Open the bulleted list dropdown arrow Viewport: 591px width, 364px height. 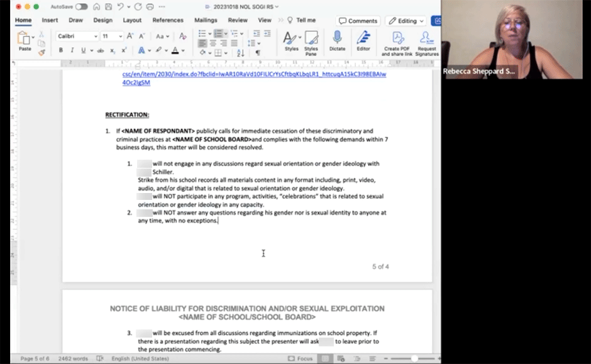point(210,33)
